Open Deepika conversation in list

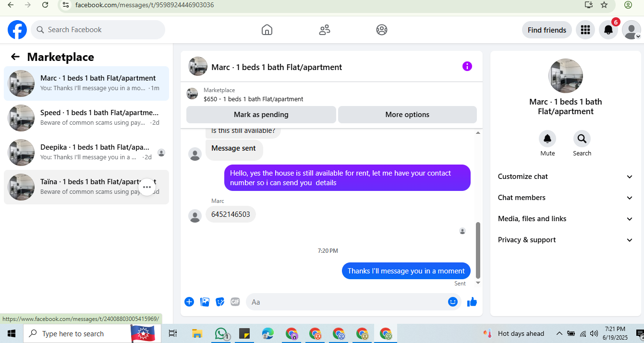point(86,153)
